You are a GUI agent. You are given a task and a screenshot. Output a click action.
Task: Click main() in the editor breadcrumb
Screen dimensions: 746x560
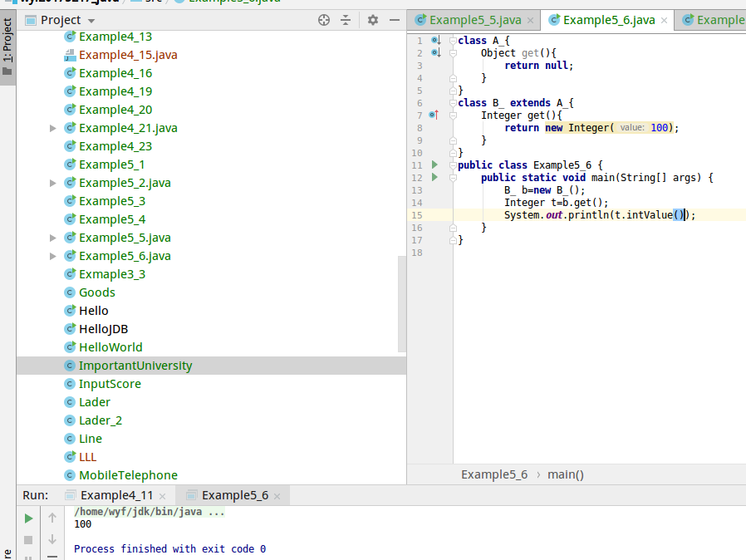pyautogui.click(x=565, y=474)
